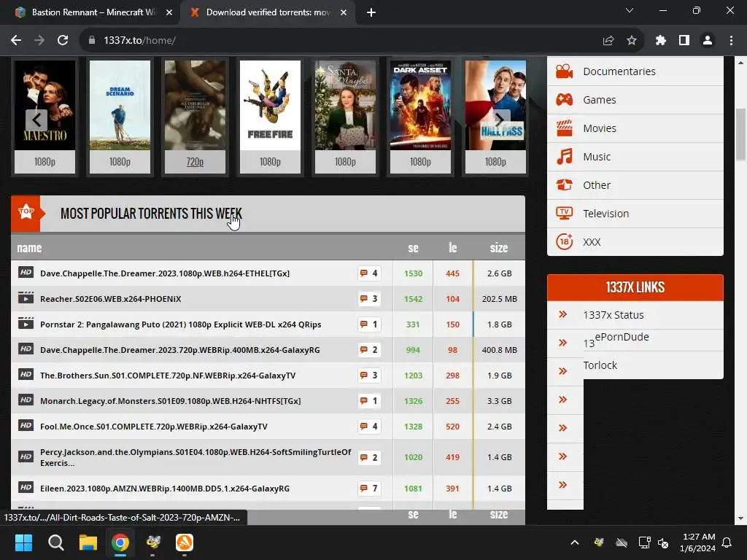This screenshot has width=747, height=560.
Task: Open The.Brothers.Sun.S01.COMPLETE torrent
Action: click(168, 376)
